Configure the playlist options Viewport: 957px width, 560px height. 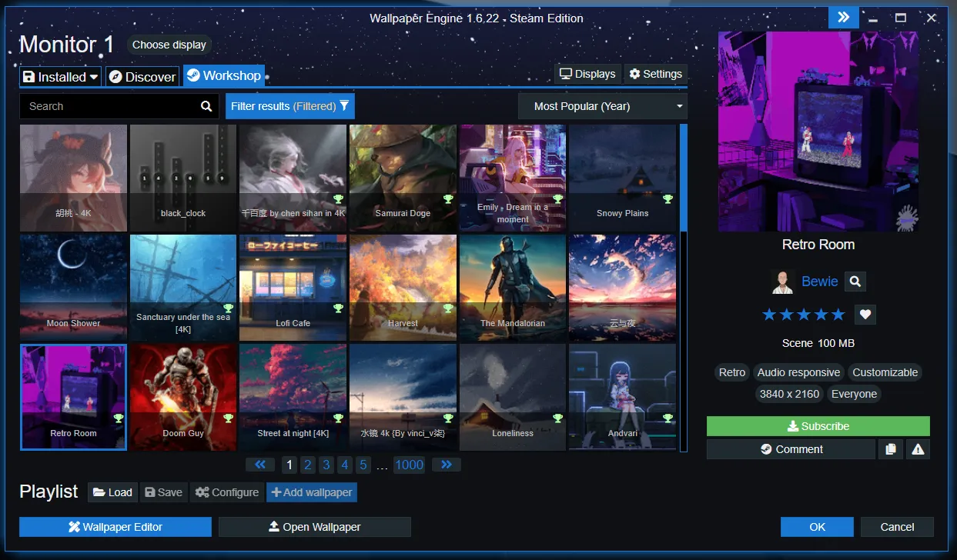point(227,492)
